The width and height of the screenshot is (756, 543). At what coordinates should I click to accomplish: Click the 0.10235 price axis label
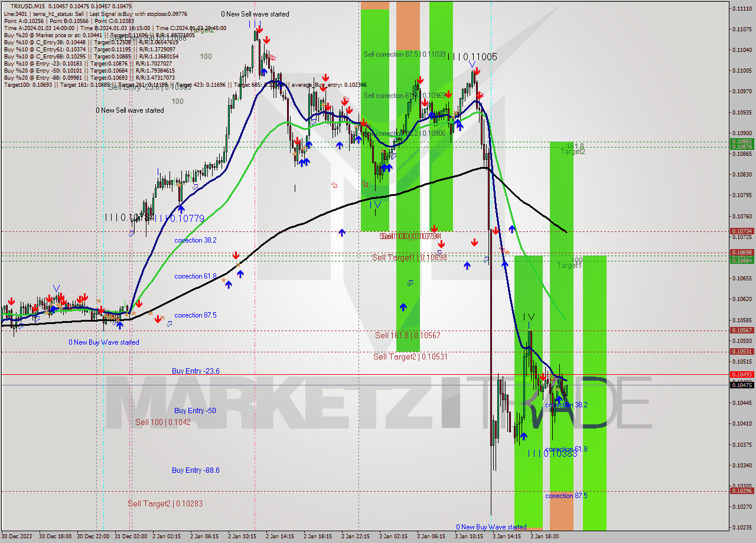coord(742,527)
